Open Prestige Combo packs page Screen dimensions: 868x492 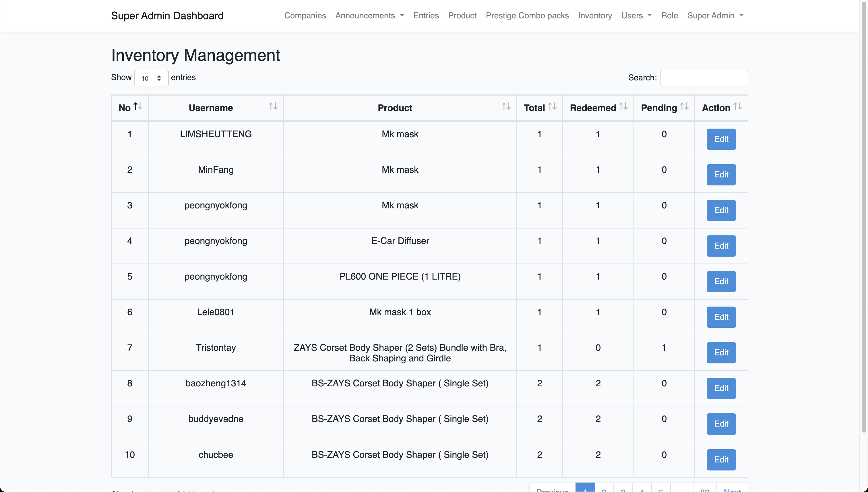coord(527,16)
